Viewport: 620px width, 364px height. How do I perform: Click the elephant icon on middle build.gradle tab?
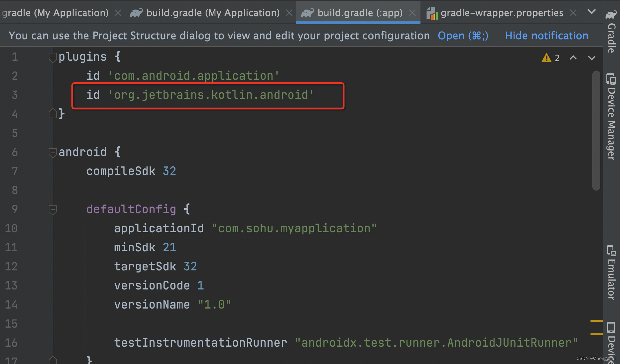(x=136, y=13)
